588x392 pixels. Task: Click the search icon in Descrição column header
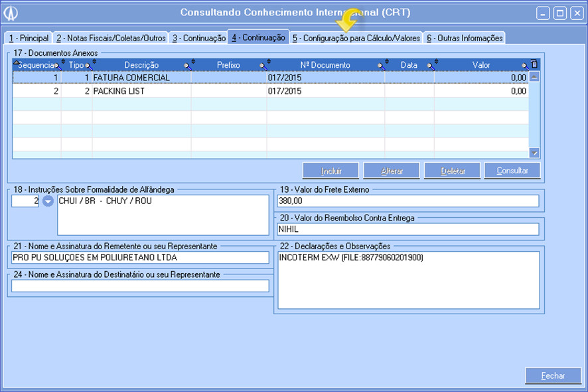click(x=188, y=65)
